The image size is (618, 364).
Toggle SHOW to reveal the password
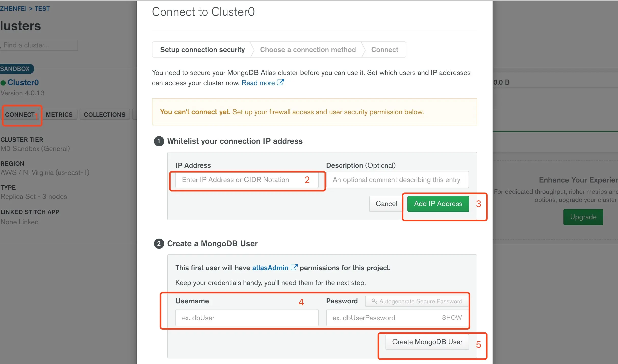452,318
